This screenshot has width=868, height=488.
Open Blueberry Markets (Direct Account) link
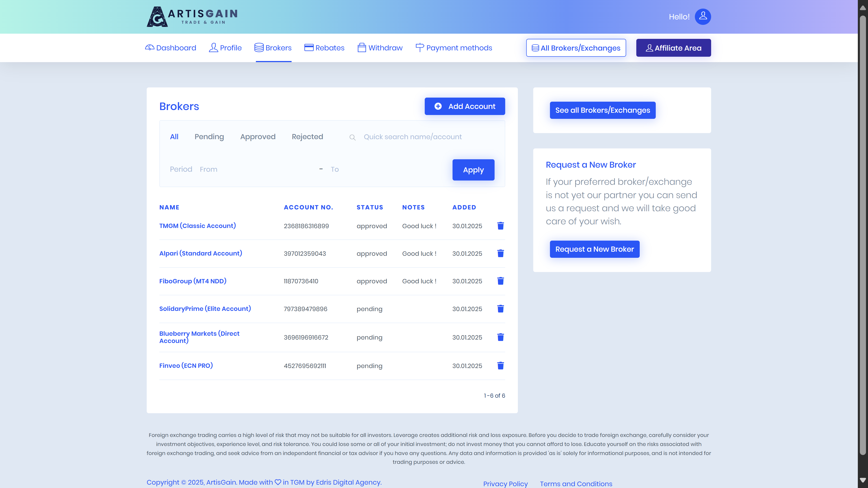click(199, 337)
